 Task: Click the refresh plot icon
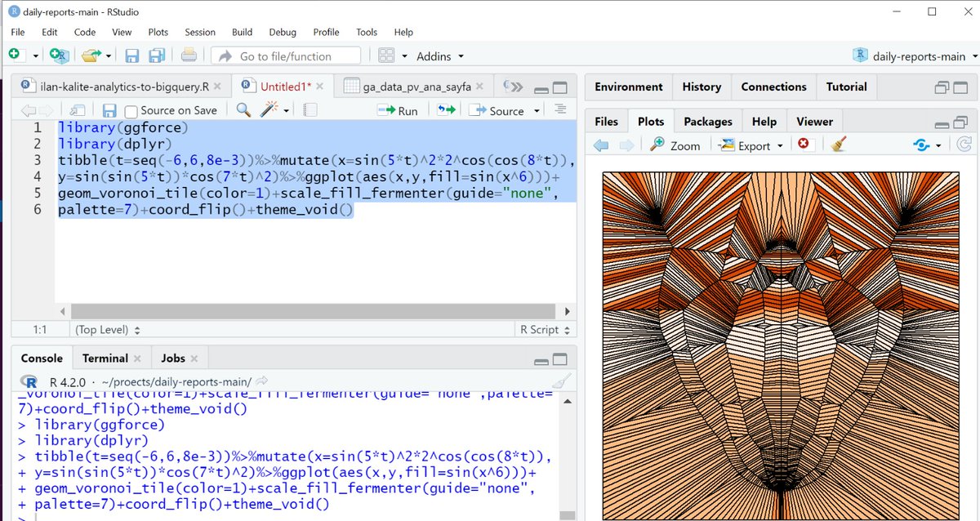point(964,145)
